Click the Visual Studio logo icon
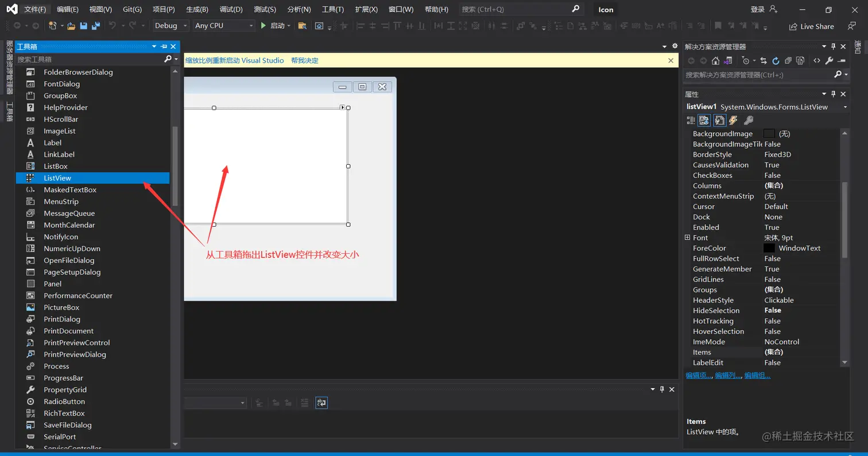Screen dimensions: 868x456 point(11,10)
